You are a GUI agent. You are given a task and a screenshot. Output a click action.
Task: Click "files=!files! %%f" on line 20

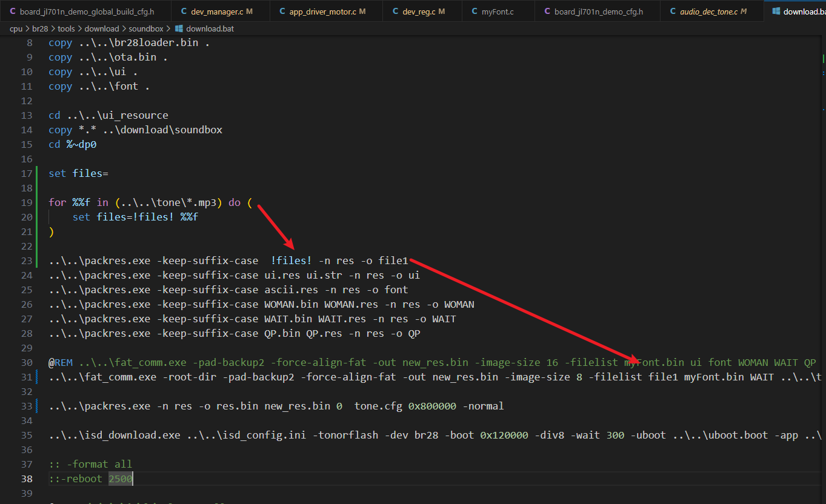147,217
